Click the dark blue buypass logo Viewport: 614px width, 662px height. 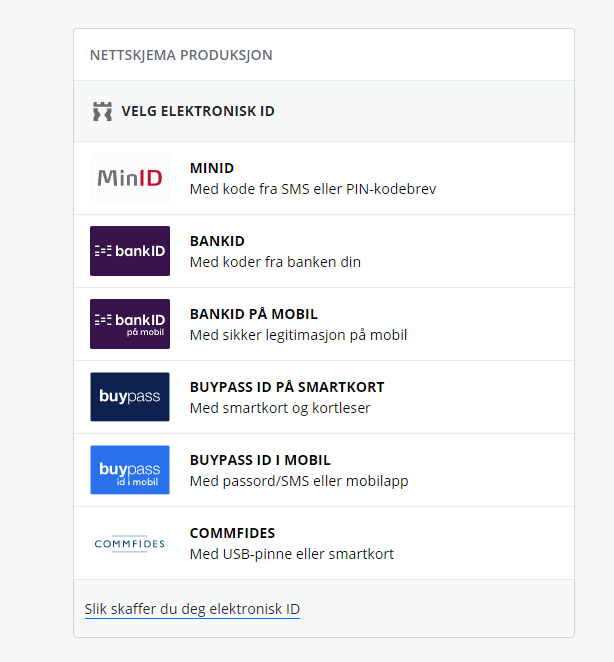[x=130, y=397]
